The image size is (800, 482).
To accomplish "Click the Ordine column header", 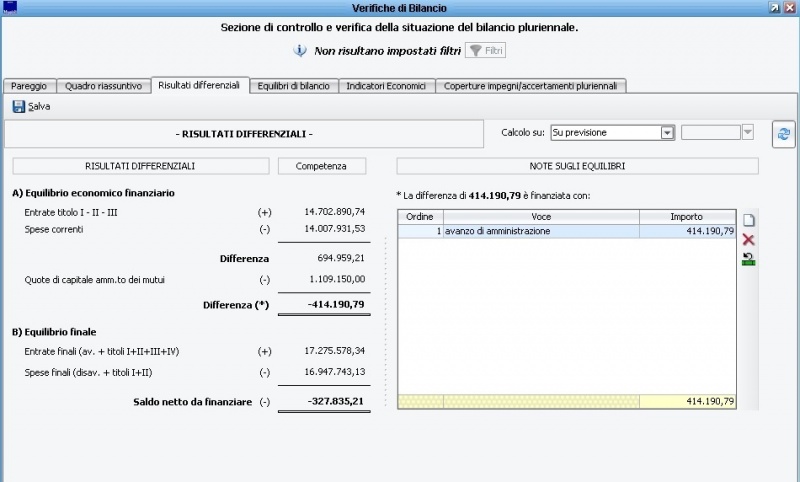I will 420,217.
